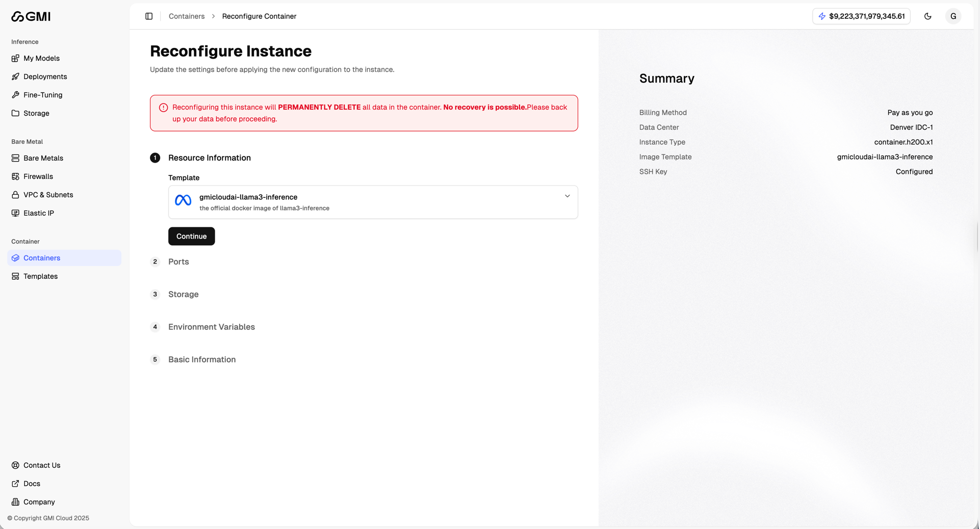
Task: Click the step 2 number badge
Action: click(x=155, y=262)
